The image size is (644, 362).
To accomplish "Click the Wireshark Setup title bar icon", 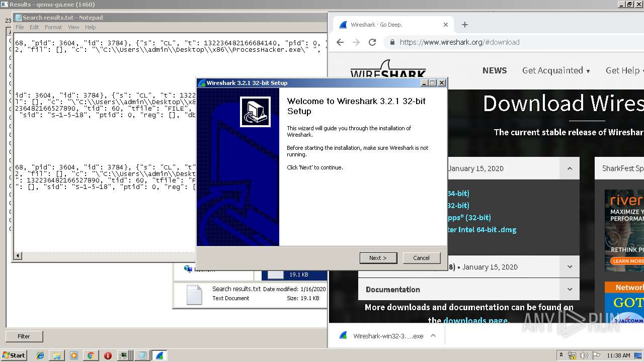I will coord(202,83).
